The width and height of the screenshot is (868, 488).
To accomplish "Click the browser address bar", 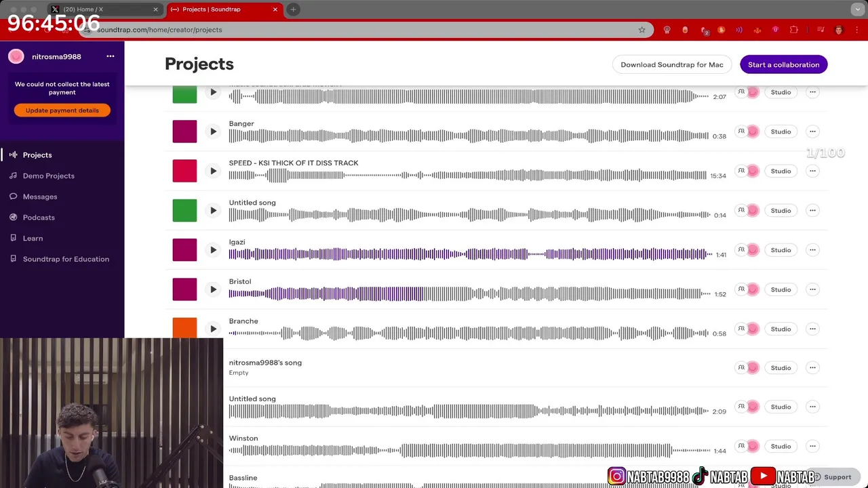I will tap(366, 30).
